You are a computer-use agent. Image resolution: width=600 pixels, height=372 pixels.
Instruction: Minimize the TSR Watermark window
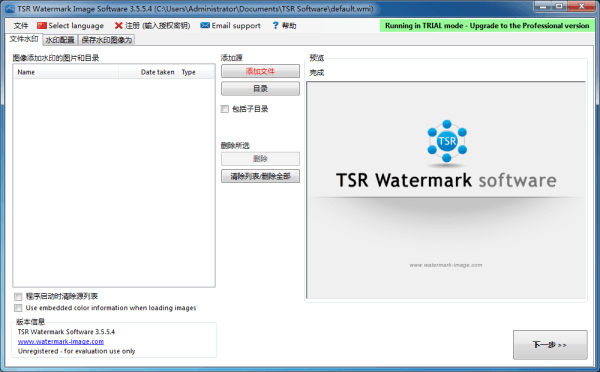coord(543,6)
